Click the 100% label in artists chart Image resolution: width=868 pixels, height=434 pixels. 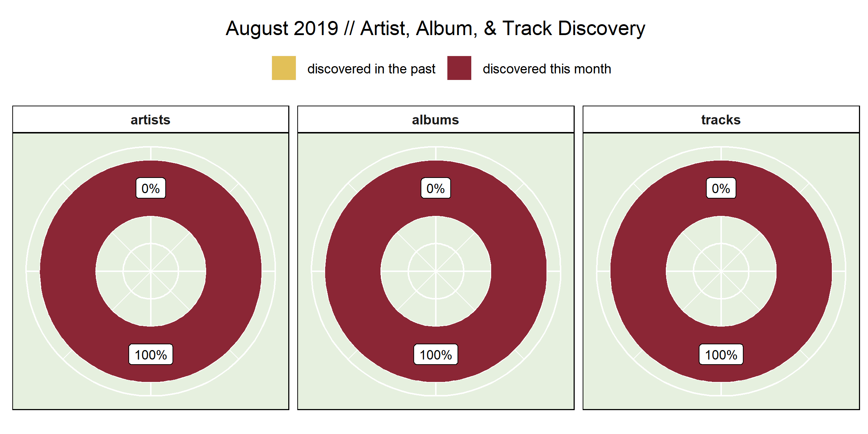click(150, 355)
